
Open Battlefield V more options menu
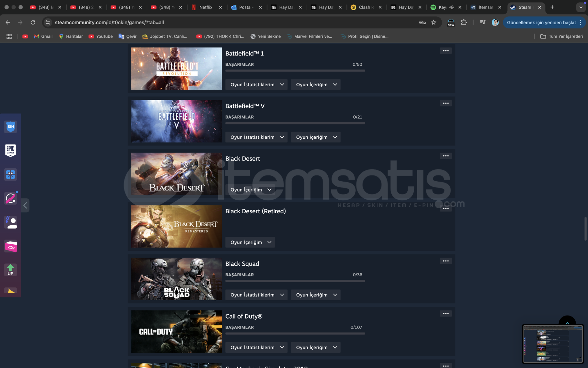pos(446,103)
